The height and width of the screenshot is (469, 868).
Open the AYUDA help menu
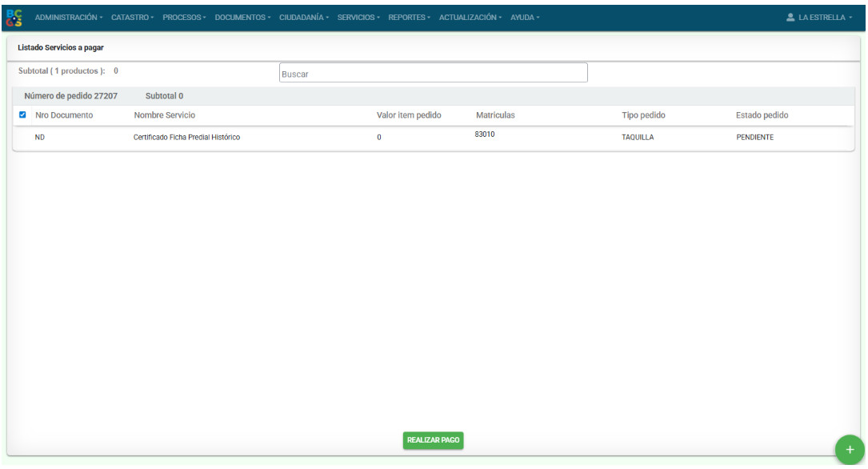[x=525, y=18]
